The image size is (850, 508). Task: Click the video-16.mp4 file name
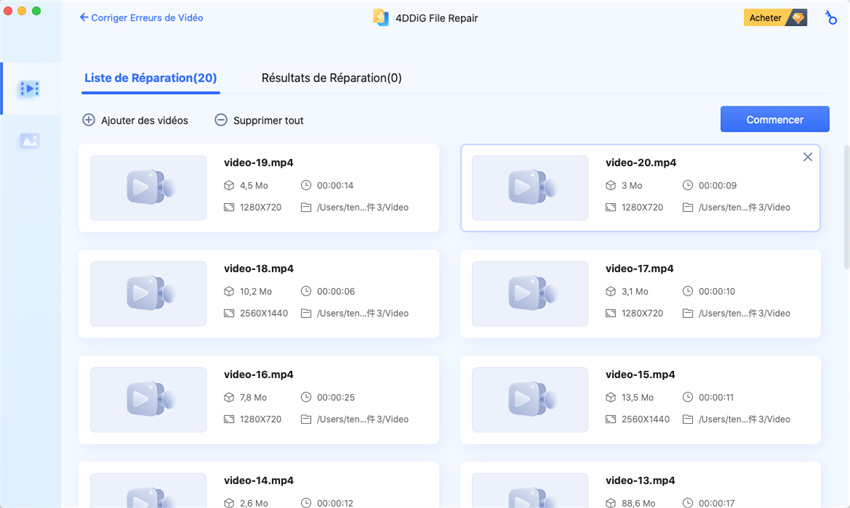pyautogui.click(x=259, y=375)
